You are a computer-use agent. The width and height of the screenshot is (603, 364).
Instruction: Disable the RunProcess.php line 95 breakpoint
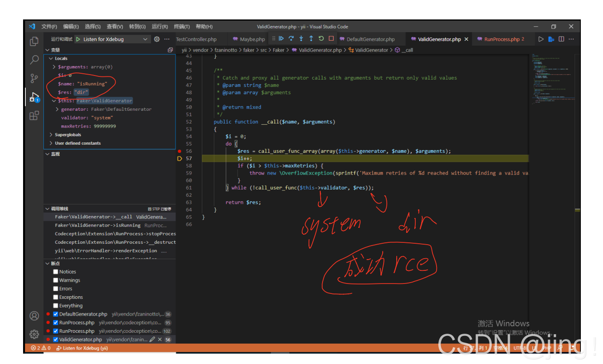click(x=56, y=322)
